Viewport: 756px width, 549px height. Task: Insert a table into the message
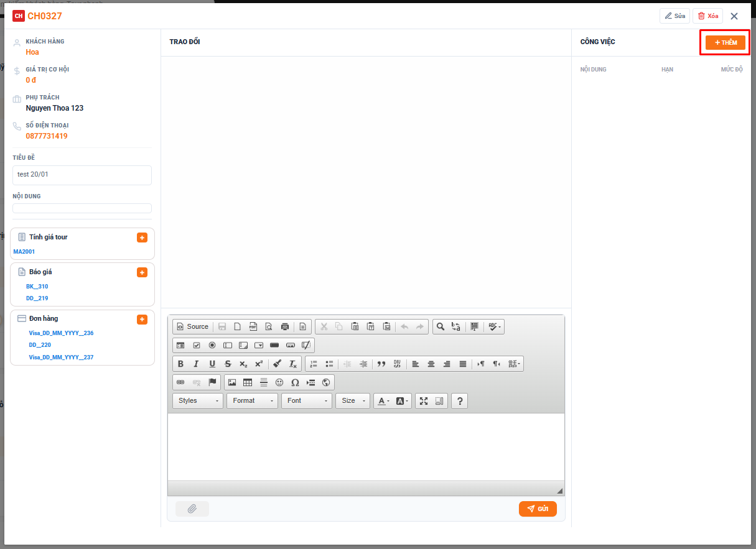248,382
